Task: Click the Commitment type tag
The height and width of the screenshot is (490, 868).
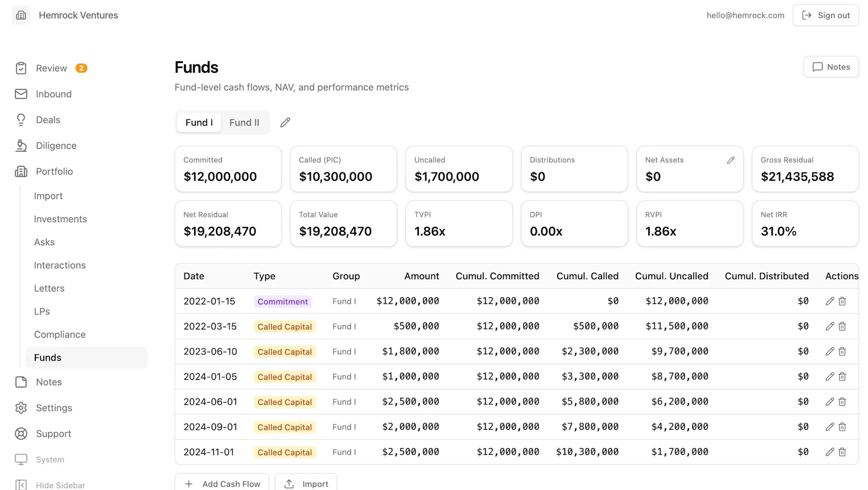Action: coord(283,302)
